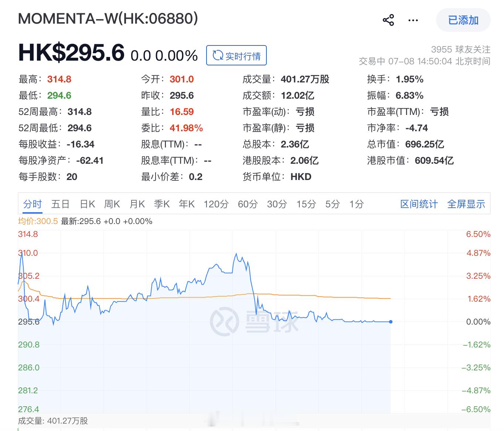Click the 今开 value 301.0
This screenshot has height=431, width=504.
tap(182, 79)
